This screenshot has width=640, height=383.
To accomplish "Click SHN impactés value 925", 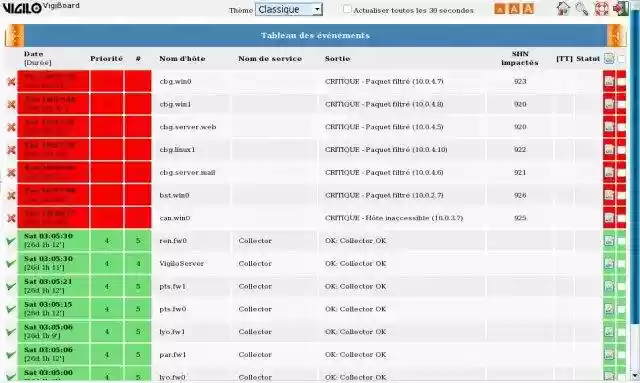I will (520, 218).
